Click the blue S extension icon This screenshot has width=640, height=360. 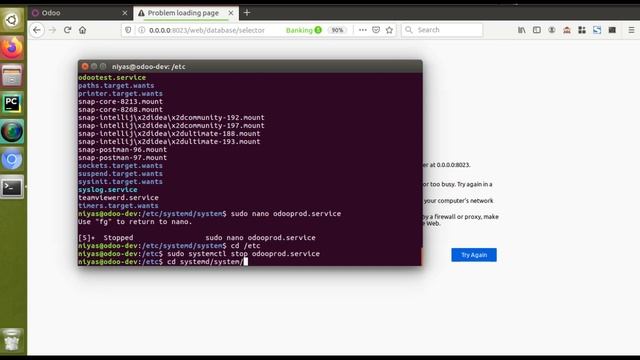click(597, 30)
